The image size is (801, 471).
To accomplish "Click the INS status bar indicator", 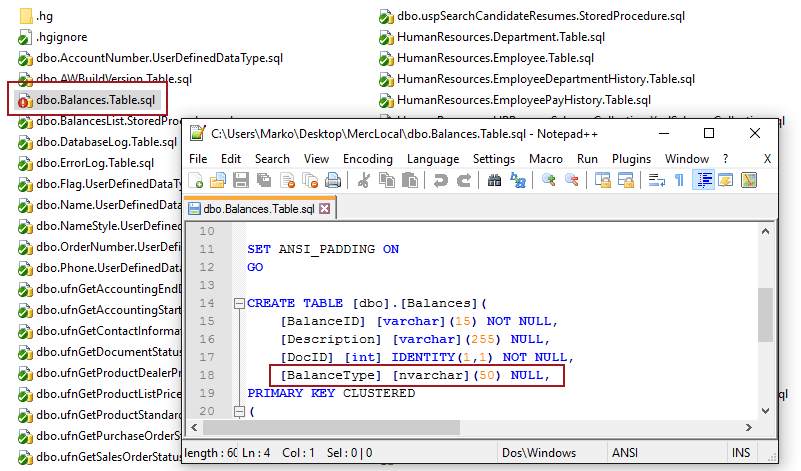I will point(741,453).
